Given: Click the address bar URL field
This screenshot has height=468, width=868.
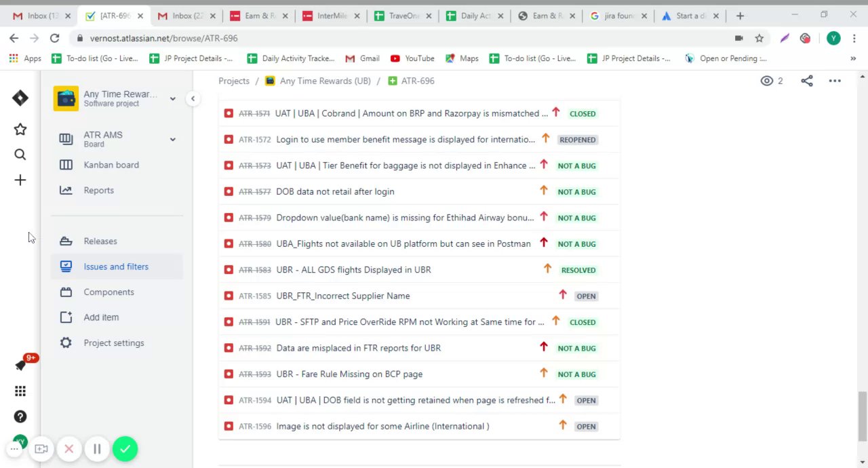Looking at the screenshot, I should coord(400,39).
